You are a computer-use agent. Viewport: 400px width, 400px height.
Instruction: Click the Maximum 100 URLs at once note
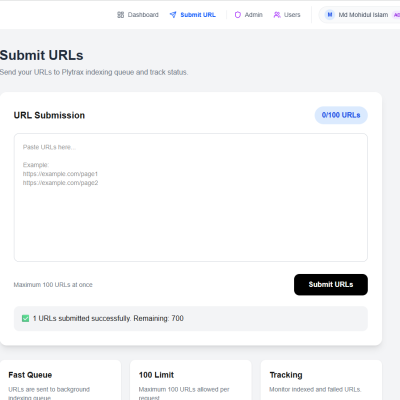[x=53, y=285]
